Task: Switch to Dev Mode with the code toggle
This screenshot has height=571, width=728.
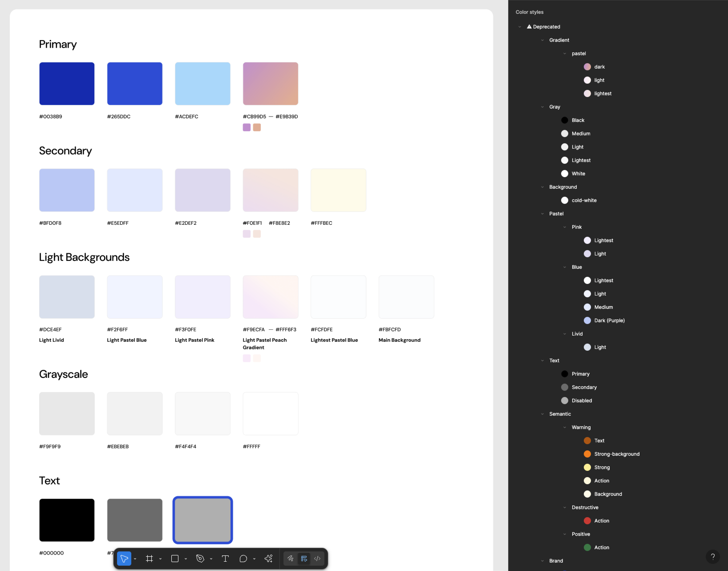Action: pos(317,558)
